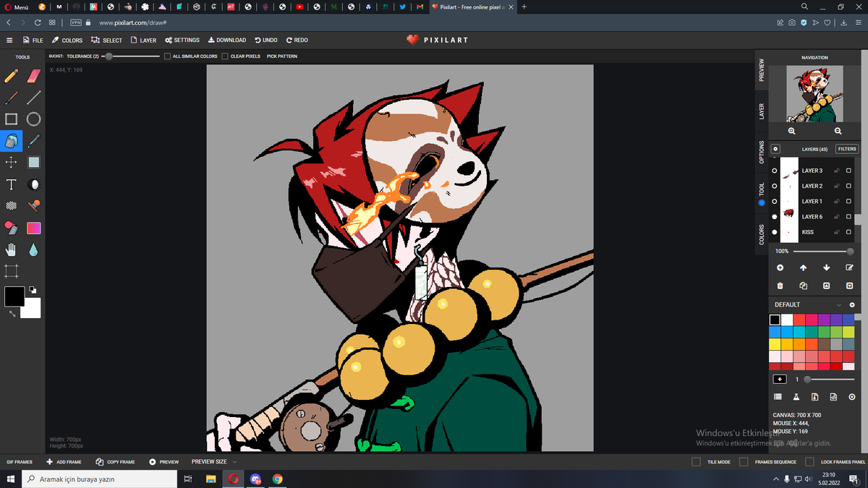Screen dimensions: 868x488
Task: Switch to the Options side tab
Action: tap(762, 151)
